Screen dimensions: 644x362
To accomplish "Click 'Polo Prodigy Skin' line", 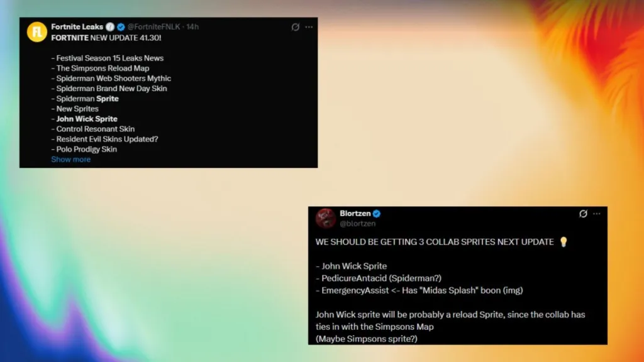I will (x=84, y=150).
